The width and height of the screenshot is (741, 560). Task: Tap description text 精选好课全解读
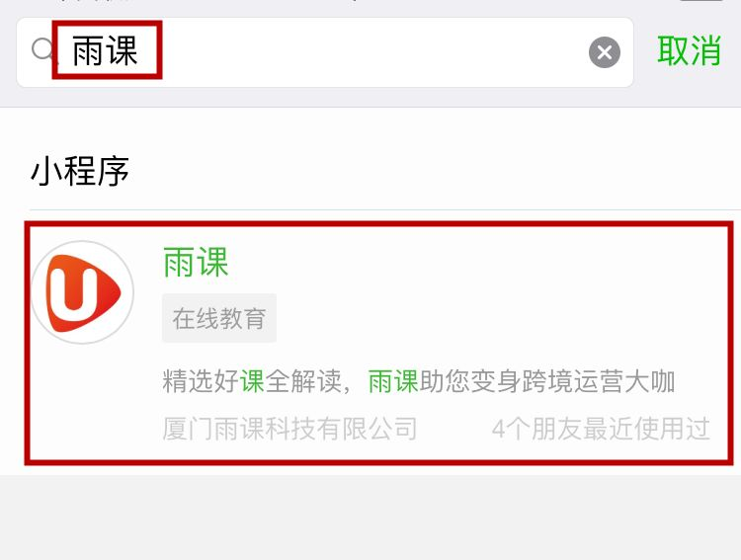pos(251,381)
